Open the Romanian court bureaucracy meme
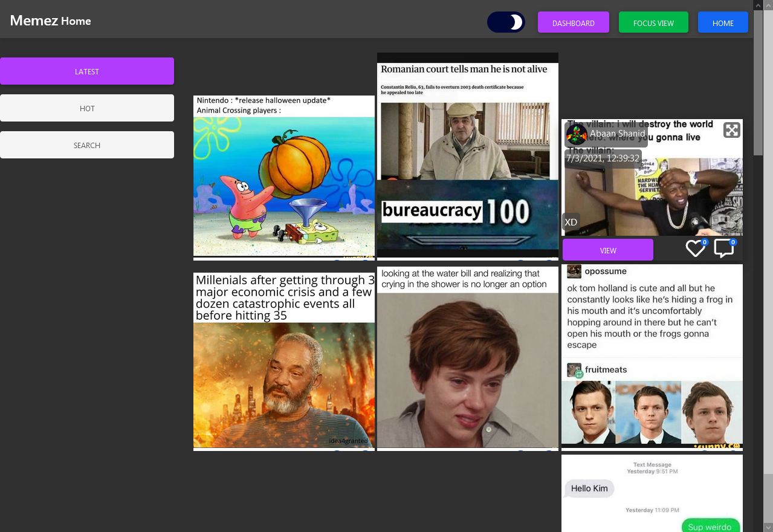773x532 pixels. pyautogui.click(x=467, y=156)
